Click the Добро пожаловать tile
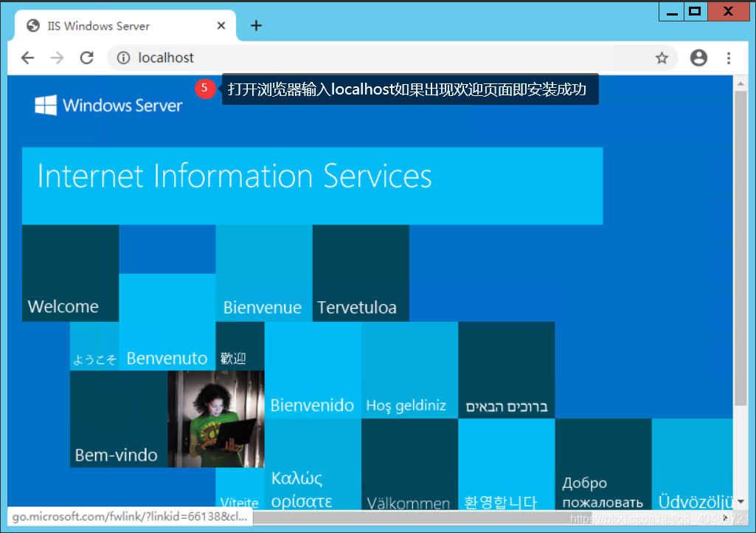This screenshot has width=756, height=533. (x=603, y=464)
